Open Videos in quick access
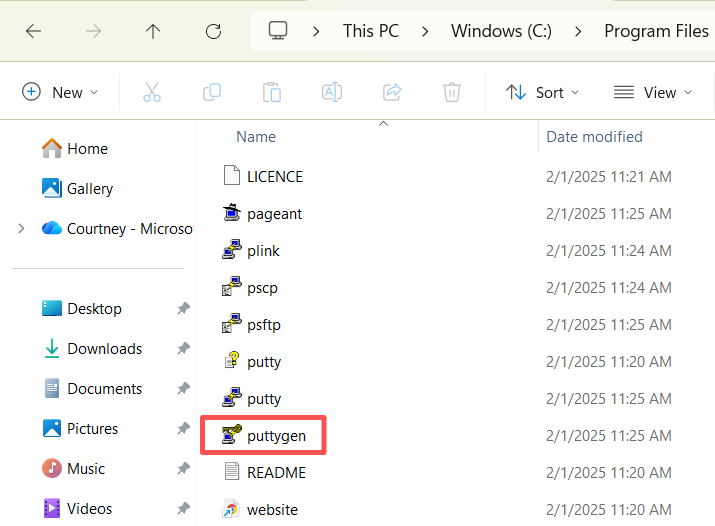This screenshot has height=526, width=715. tap(77, 508)
